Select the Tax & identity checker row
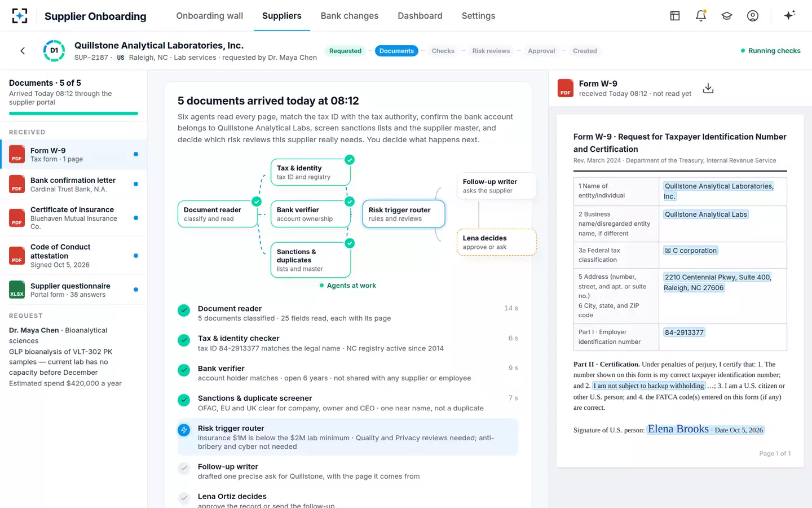Image resolution: width=812 pixels, height=508 pixels. pyautogui.click(x=348, y=343)
